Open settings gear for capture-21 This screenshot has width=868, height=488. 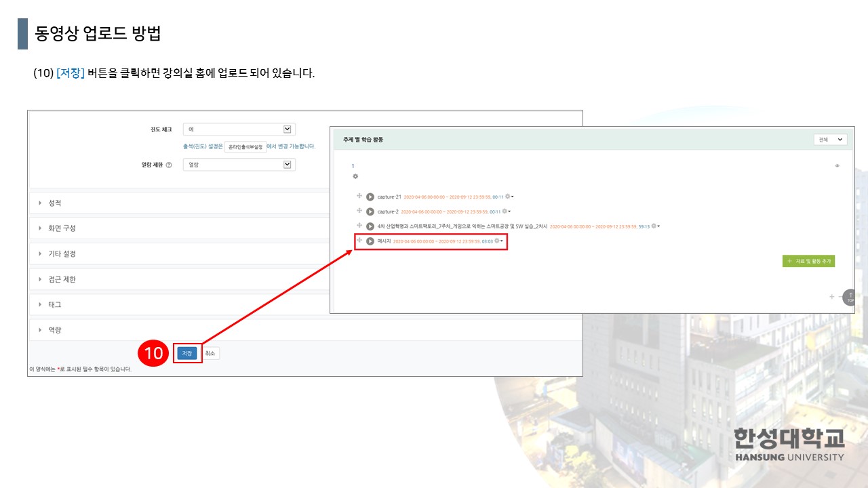pos(508,196)
